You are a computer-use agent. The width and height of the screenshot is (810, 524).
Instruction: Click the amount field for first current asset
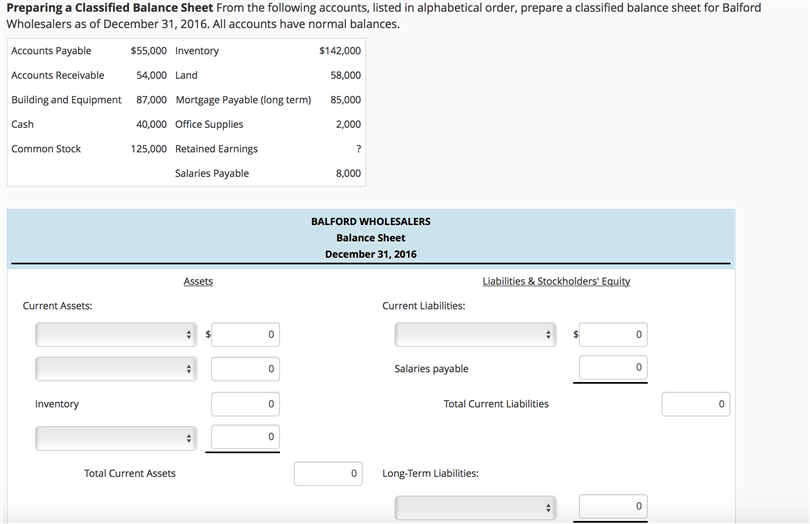(x=245, y=334)
